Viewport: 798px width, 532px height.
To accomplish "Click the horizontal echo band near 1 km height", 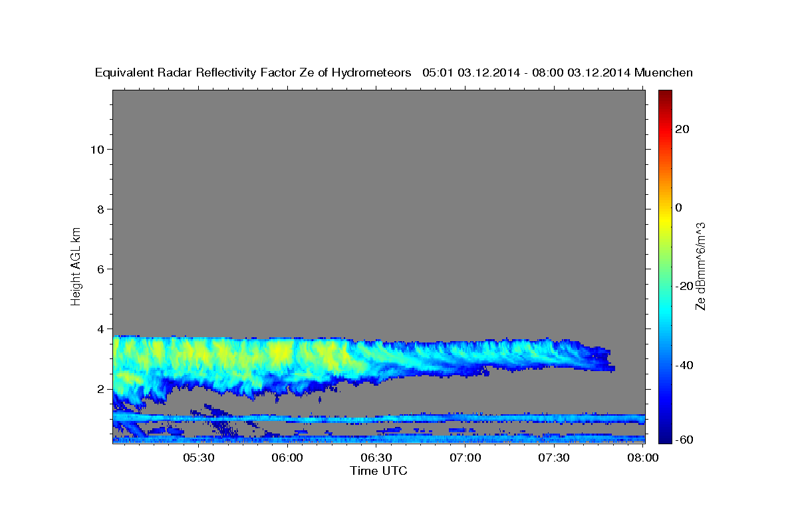I will (x=378, y=418).
